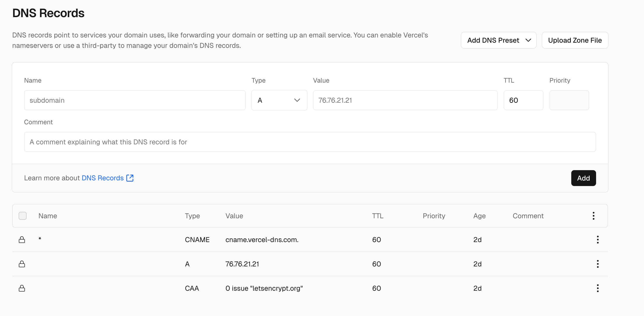The width and height of the screenshot is (644, 316).
Task: Tick the select-all checkbox in the table header
Action: tap(23, 216)
